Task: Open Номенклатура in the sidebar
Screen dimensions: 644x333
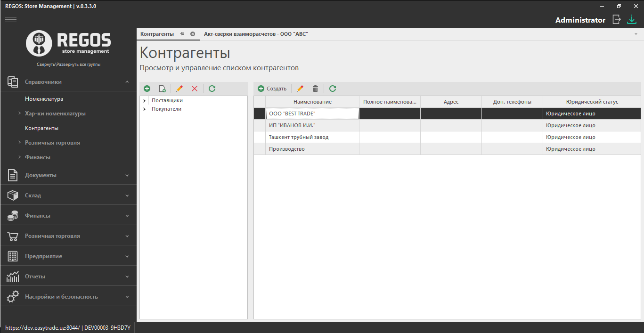Action: [44, 99]
